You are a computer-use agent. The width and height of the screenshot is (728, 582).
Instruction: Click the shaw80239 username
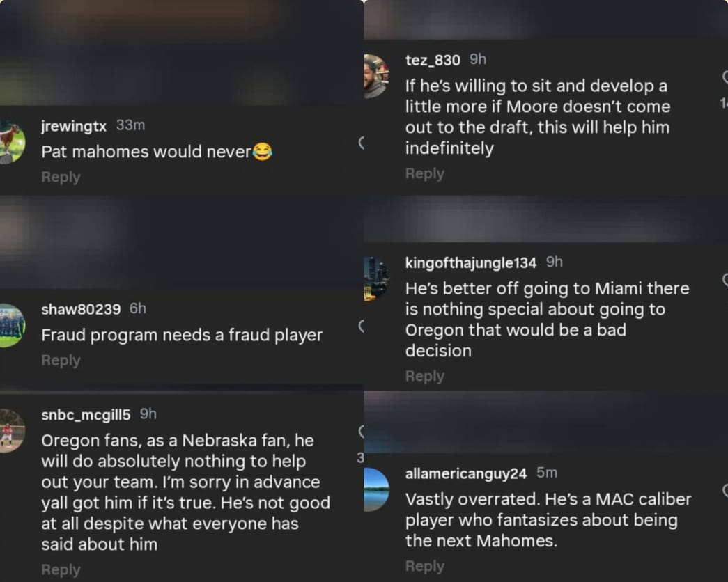81,308
